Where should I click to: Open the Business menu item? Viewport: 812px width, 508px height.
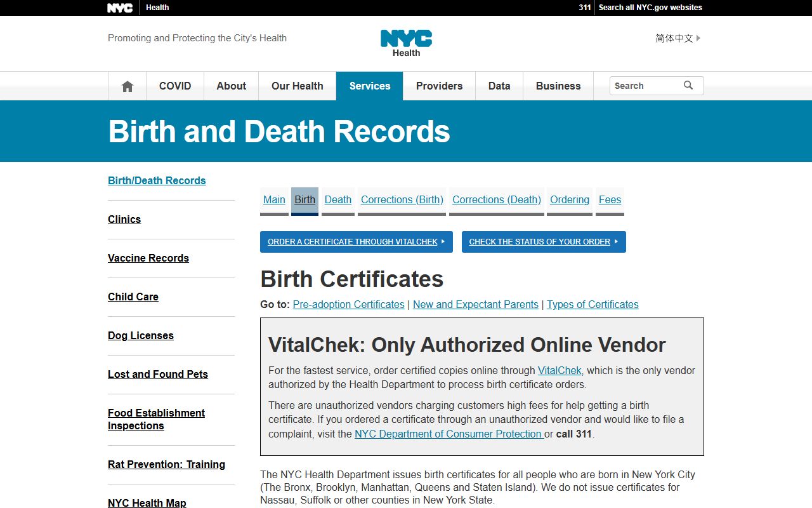point(558,86)
